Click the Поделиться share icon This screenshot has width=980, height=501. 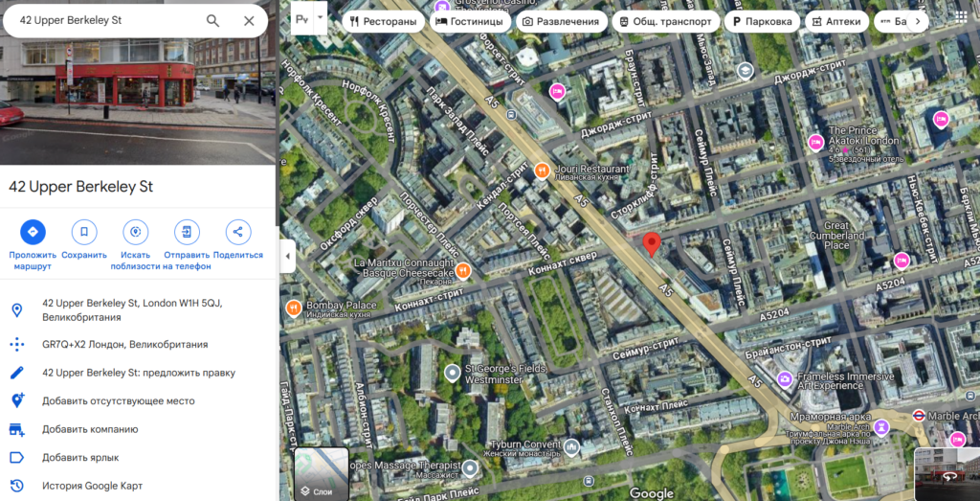point(237,232)
